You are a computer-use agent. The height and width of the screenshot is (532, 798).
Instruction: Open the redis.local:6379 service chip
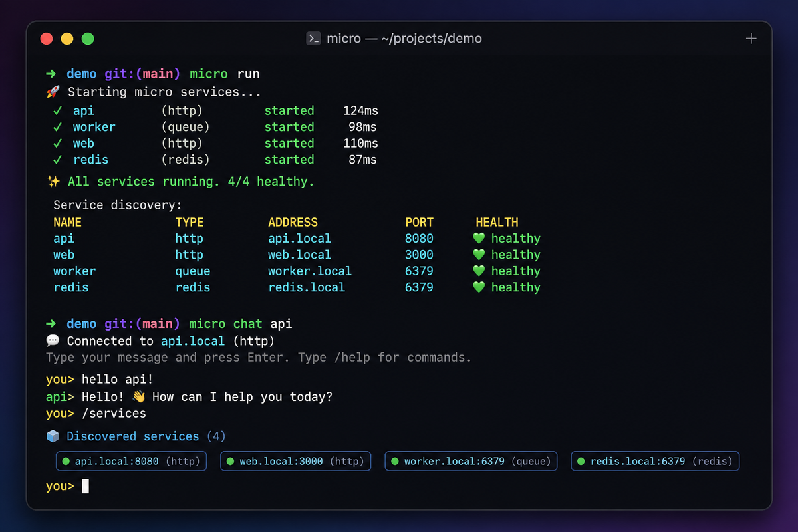[x=655, y=461]
